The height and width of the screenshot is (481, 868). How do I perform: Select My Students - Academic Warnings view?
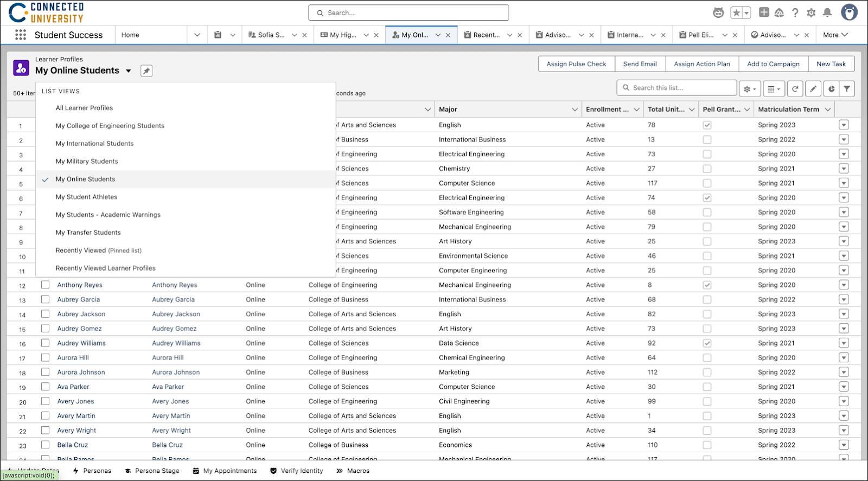(186, 215)
